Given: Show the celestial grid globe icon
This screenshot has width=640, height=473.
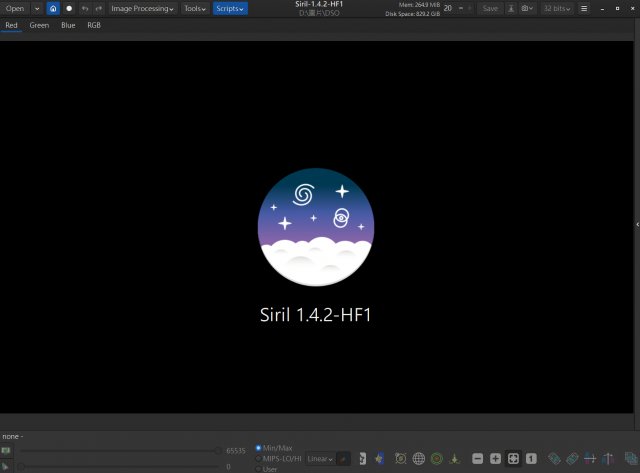Looking at the screenshot, I should pos(418,459).
